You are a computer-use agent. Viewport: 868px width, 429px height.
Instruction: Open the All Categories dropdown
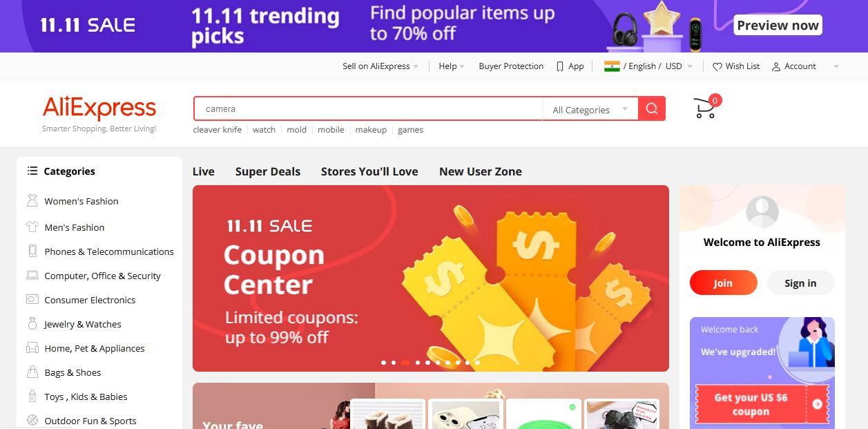(x=590, y=109)
